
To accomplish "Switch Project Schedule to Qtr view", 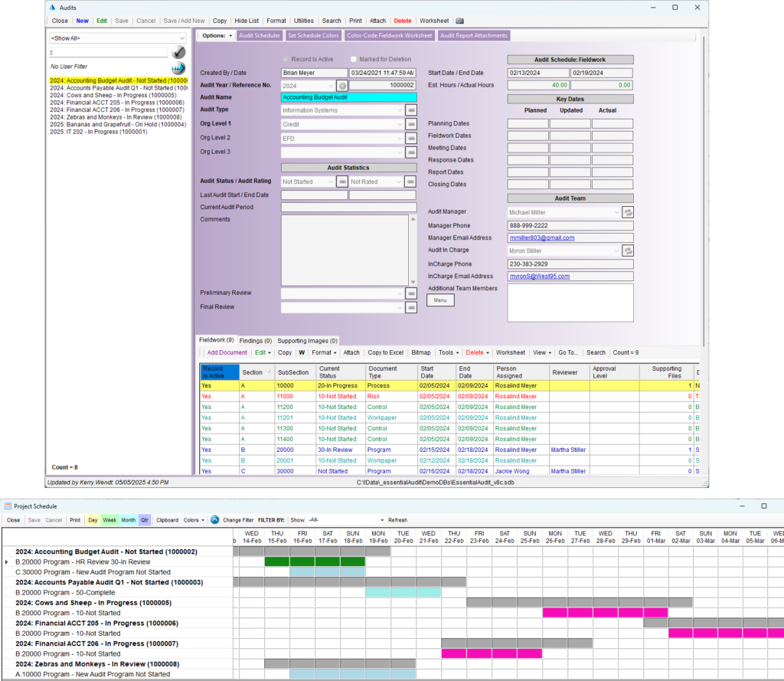I will pyautogui.click(x=145, y=520).
